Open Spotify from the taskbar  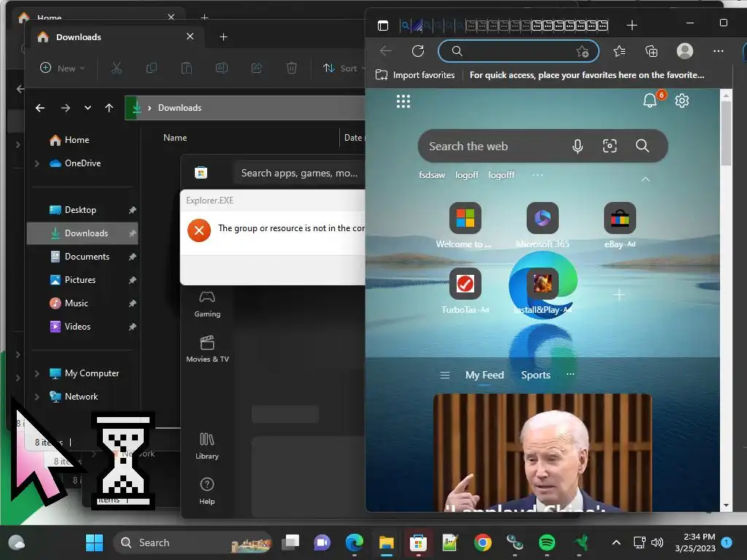click(547, 542)
